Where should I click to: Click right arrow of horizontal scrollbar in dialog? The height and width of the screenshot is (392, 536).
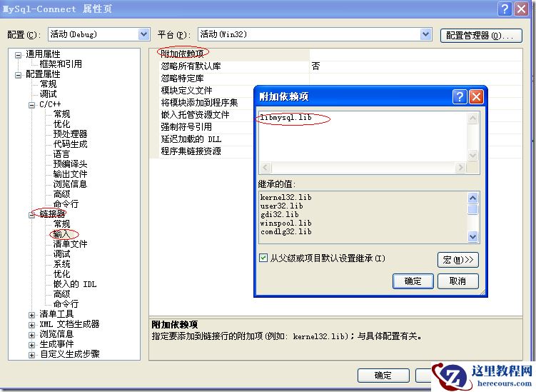[460, 168]
